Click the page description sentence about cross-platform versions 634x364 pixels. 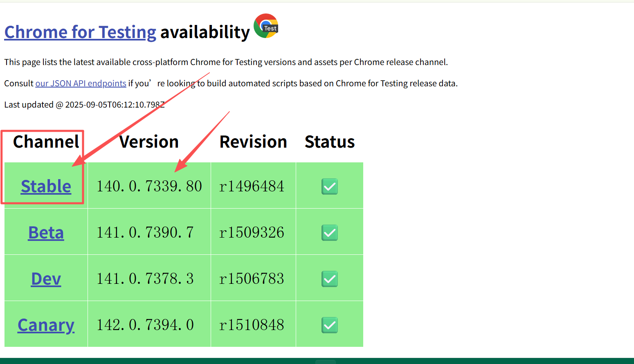(226, 62)
